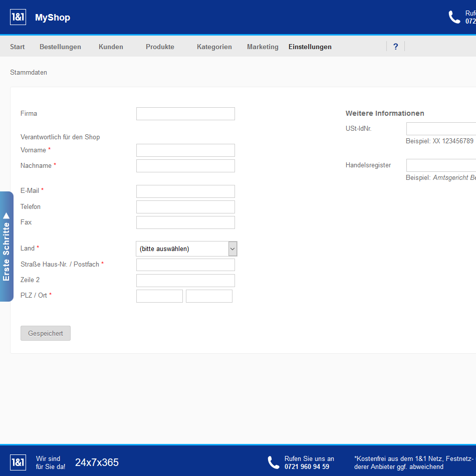The width and height of the screenshot is (476, 476).
Task: Go to the Start page
Action: point(17,47)
